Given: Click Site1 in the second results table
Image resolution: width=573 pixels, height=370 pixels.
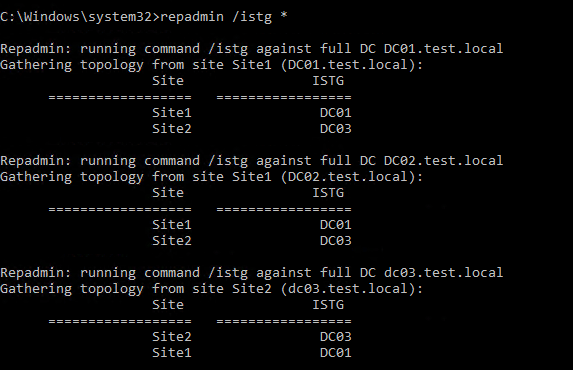Looking at the screenshot, I should [172, 224].
